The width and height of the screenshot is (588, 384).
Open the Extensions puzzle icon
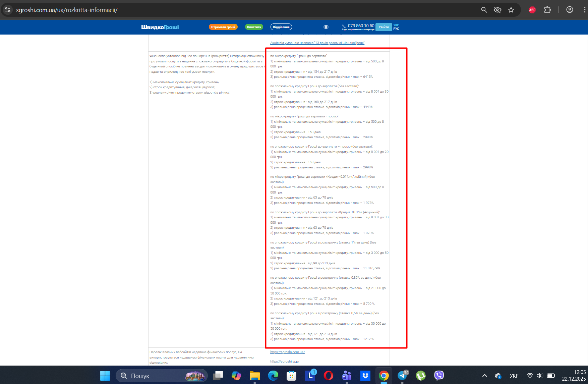coord(547,10)
